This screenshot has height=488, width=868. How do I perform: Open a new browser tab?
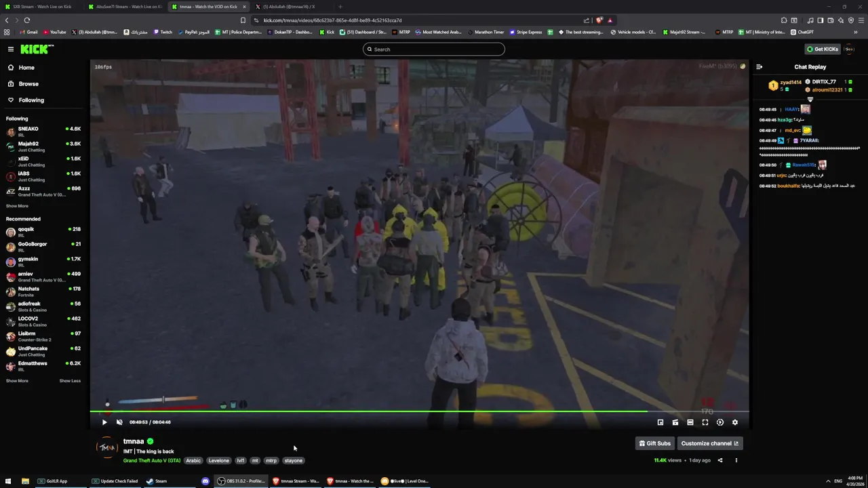click(340, 7)
